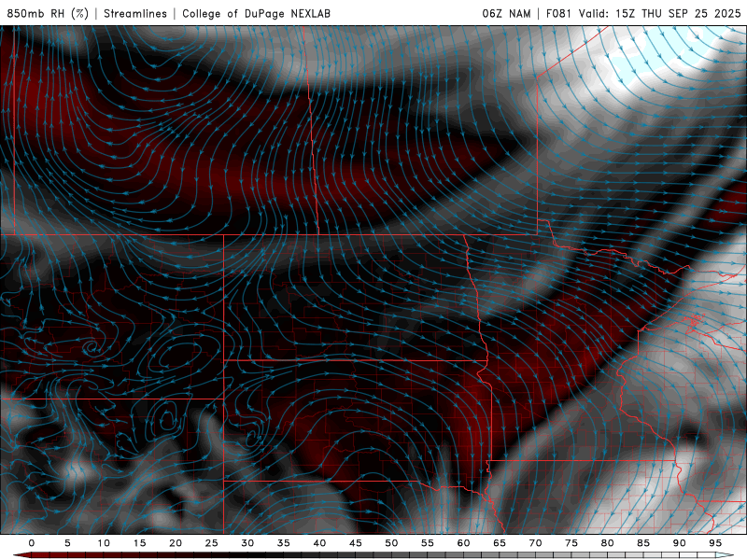Click the "10" value on the color scale

coord(104,543)
